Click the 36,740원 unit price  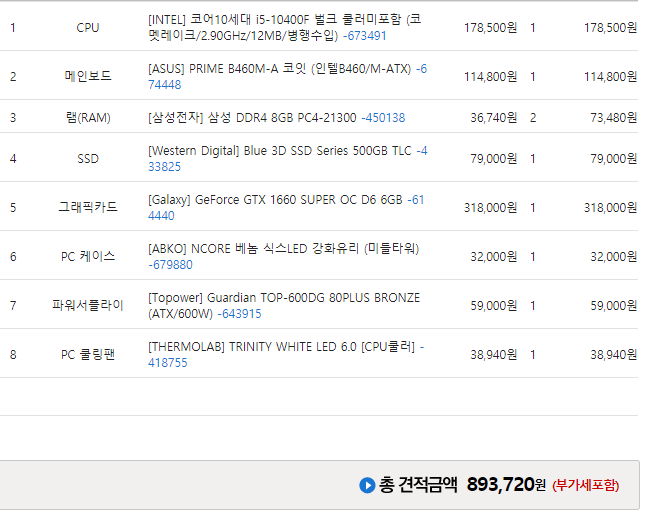pos(493,118)
